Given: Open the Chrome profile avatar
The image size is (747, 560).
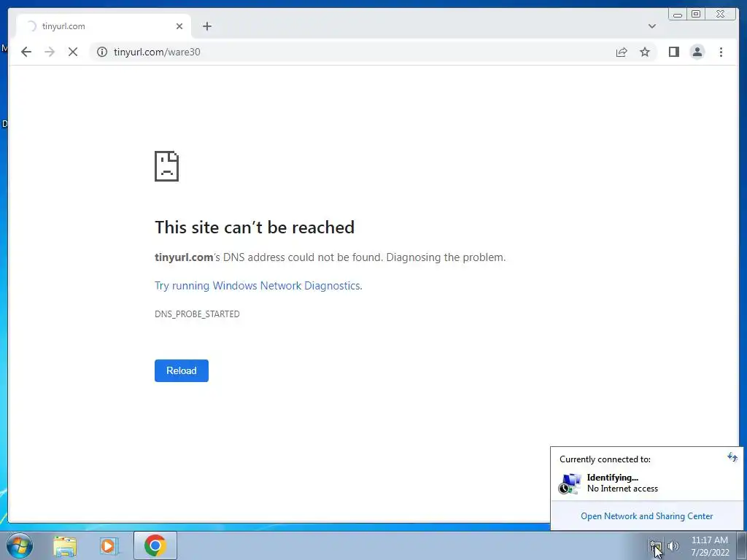Looking at the screenshot, I should (x=697, y=52).
